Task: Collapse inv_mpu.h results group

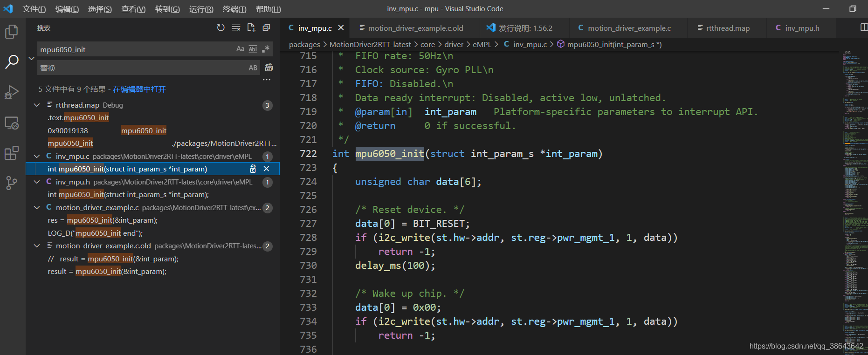Action: click(x=37, y=182)
